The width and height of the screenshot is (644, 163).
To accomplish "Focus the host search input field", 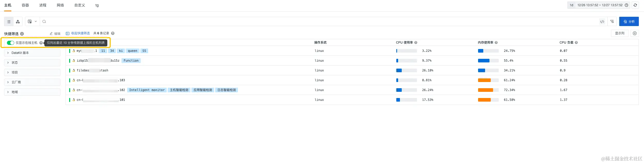I will pyautogui.click(x=320, y=22).
